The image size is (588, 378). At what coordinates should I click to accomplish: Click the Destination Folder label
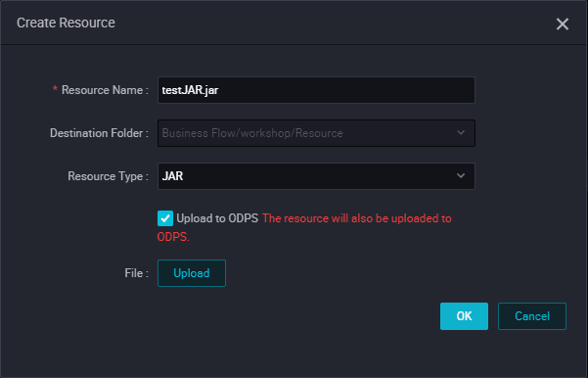(99, 133)
